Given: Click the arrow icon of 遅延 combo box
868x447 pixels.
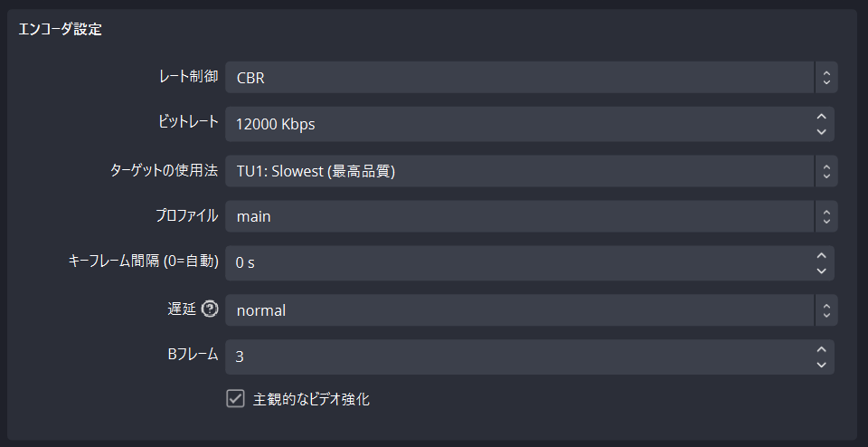Looking at the screenshot, I should [x=826, y=310].
